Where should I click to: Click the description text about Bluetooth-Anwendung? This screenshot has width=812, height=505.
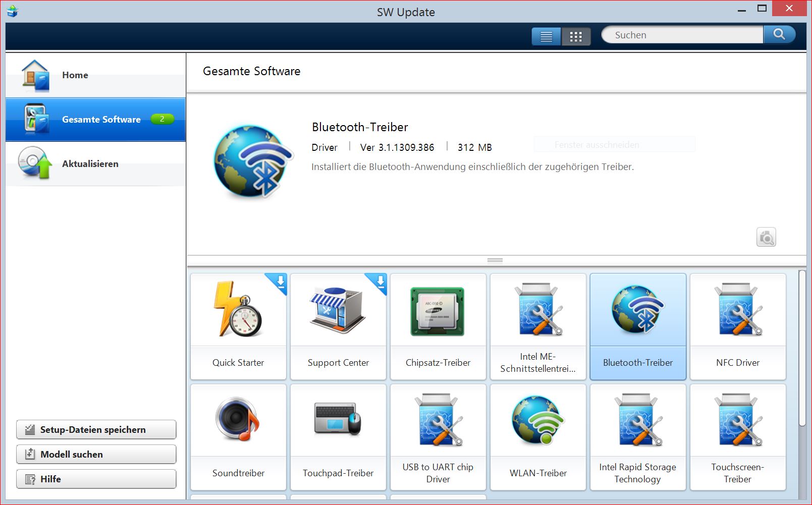coord(472,167)
